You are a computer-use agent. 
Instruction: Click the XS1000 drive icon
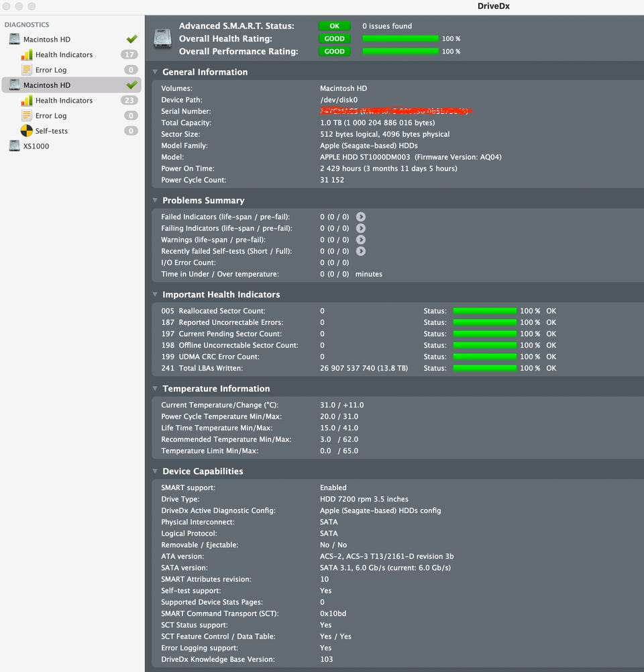pyautogui.click(x=15, y=146)
